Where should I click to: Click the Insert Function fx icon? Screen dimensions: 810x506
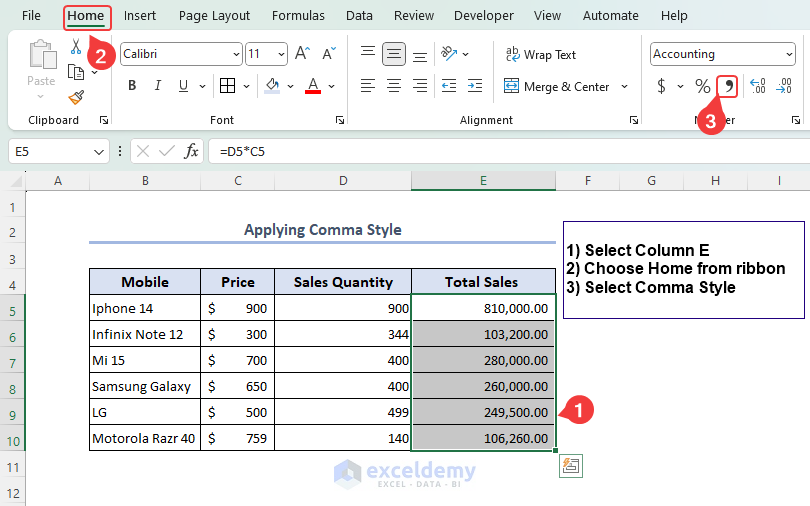(191, 151)
